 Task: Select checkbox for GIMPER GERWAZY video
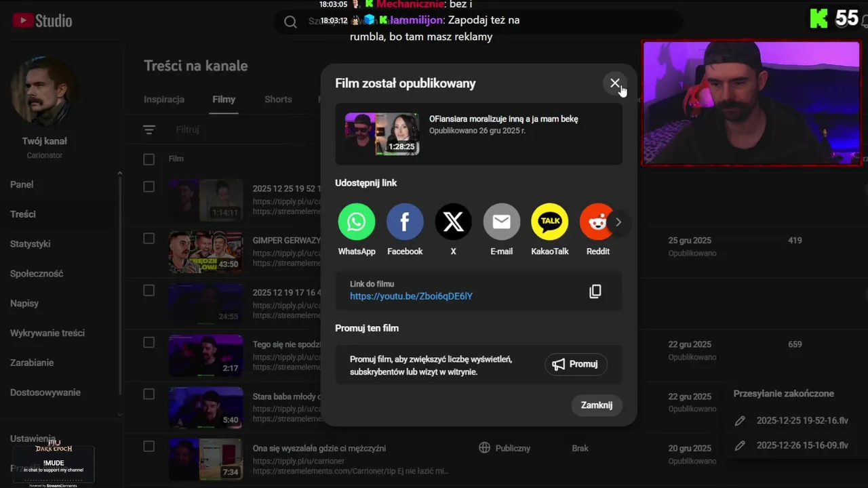(149, 239)
